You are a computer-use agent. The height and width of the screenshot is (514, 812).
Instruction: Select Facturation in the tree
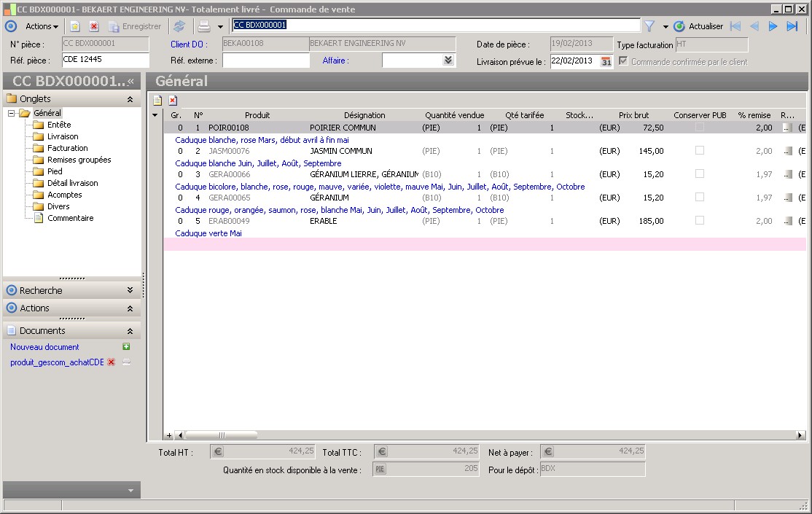(67, 148)
